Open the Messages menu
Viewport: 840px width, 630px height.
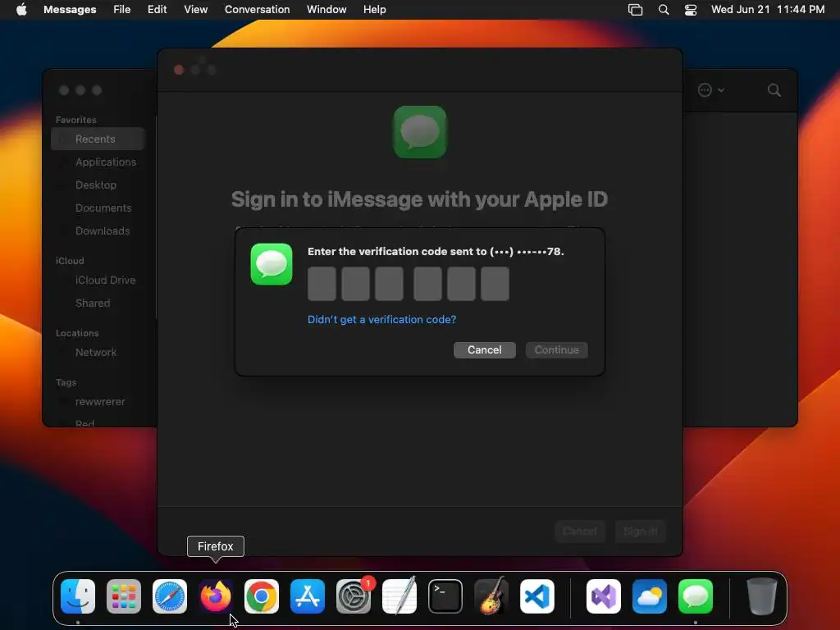[70, 10]
